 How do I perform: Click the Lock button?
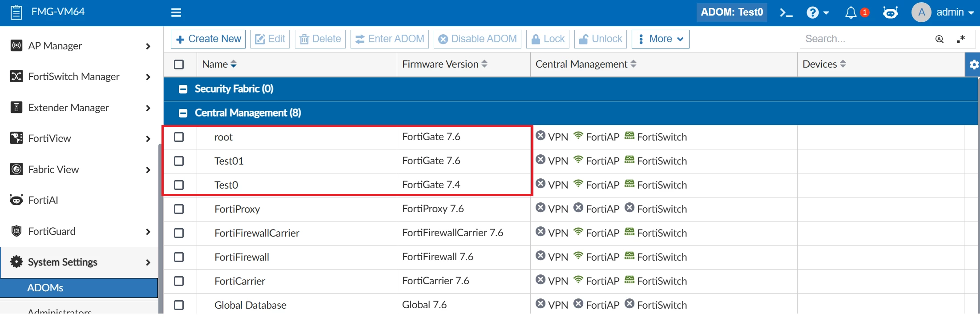point(548,39)
